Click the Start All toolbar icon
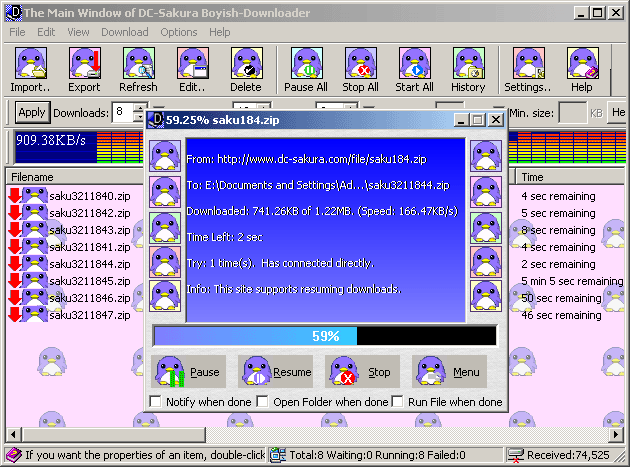630x467 pixels. point(415,63)
